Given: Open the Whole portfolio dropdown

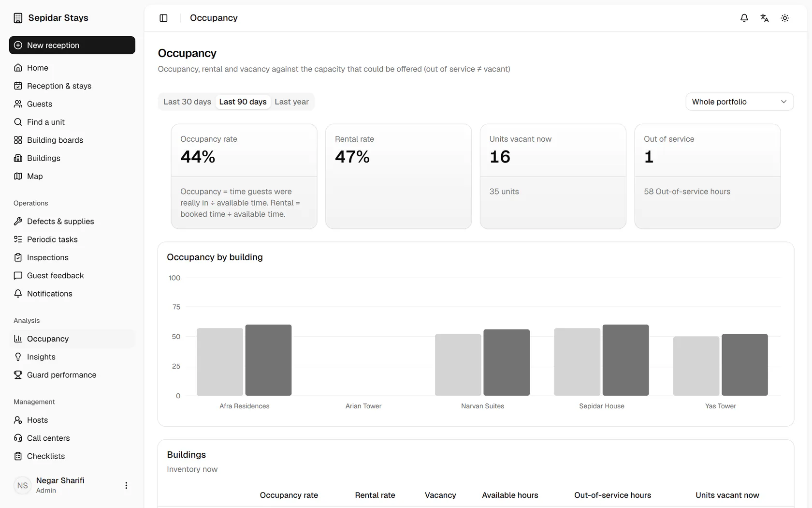Looking at the screenshot, I should [739, 102].
